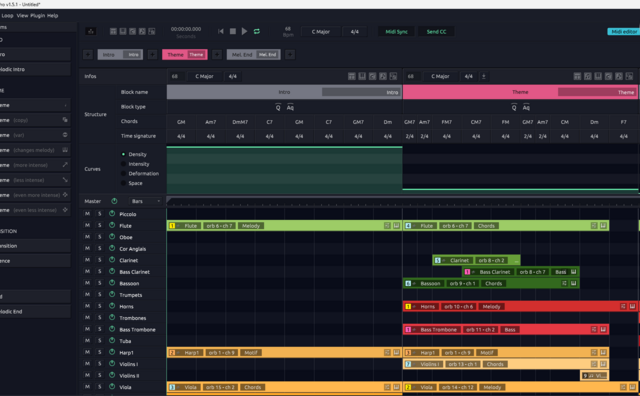
Task: Select the Deformation curve radio button
Action: click(123, 174)
